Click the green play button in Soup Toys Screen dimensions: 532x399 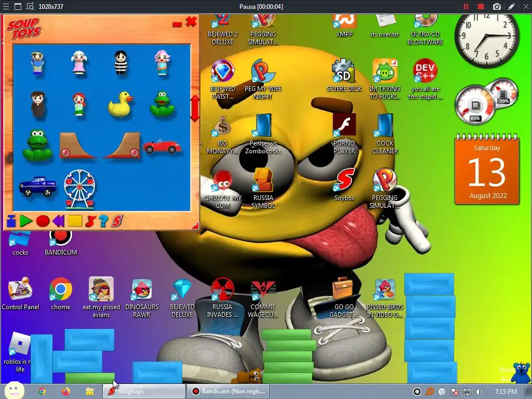[x=26, y=221]
